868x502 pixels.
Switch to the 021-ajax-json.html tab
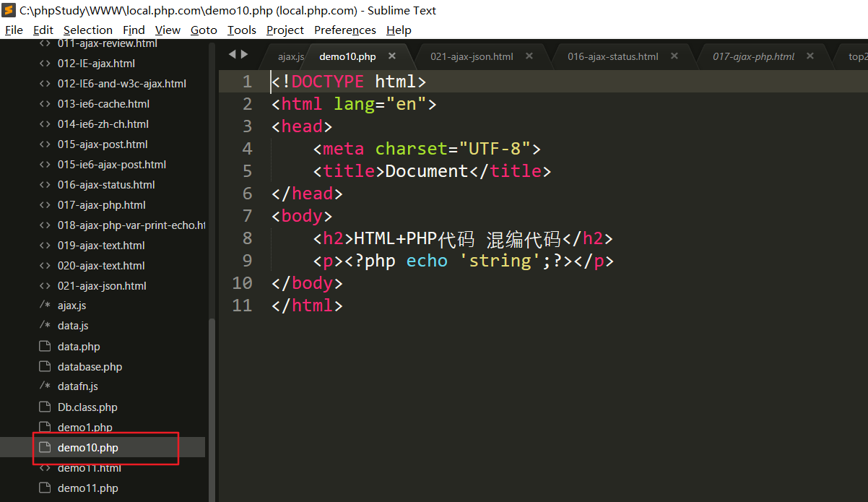[x=472, y=56]
